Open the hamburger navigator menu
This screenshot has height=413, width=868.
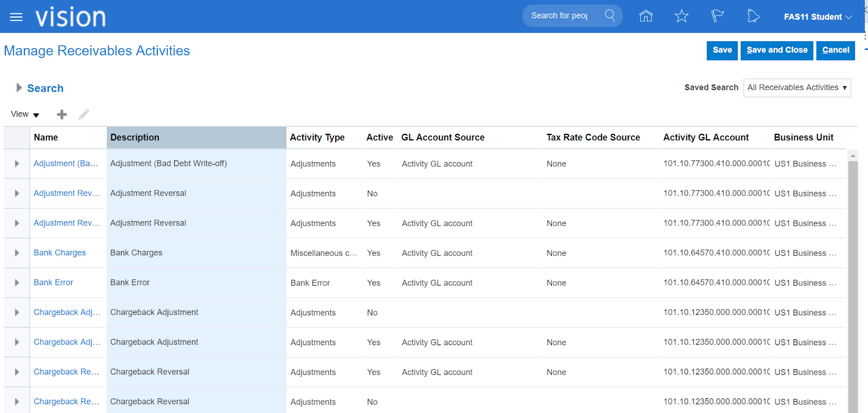pos(16,17)
